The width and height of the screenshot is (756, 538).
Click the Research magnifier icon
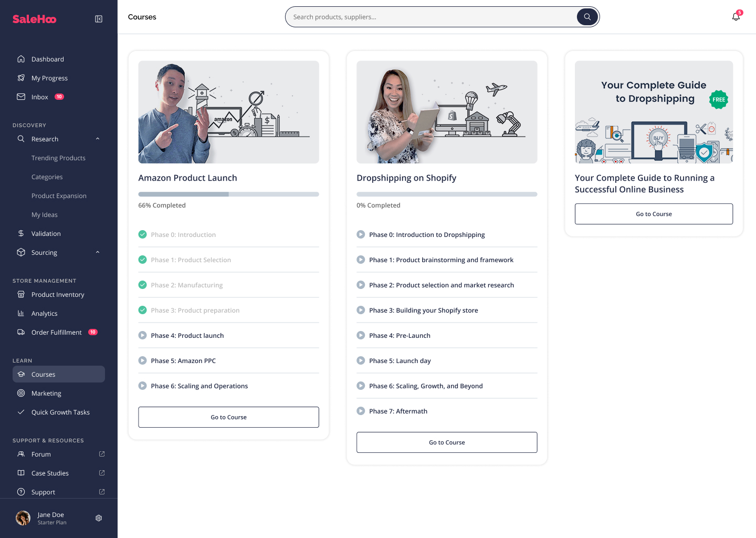coord(21,139)
